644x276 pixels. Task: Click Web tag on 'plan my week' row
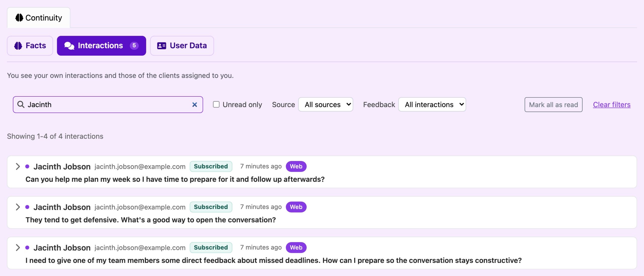pos(296,166)
